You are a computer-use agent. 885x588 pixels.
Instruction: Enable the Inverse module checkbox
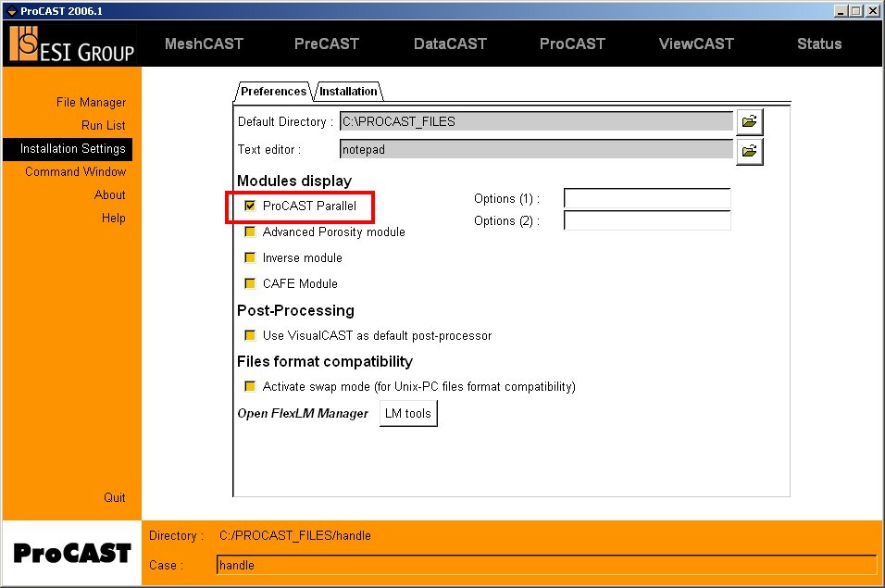coord(250,257)
